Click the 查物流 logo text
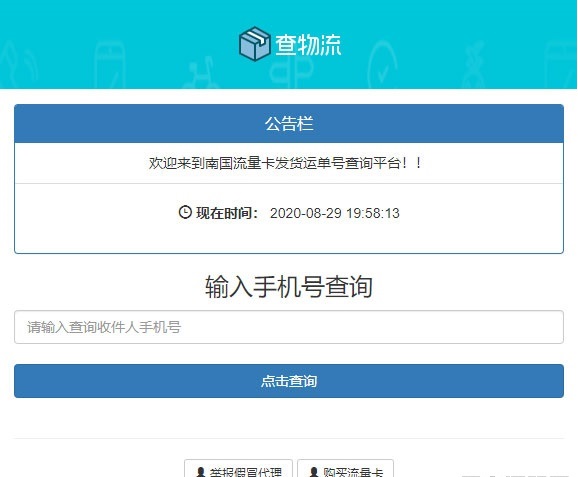This screenshot has width=578, height=477. (308, 45)
